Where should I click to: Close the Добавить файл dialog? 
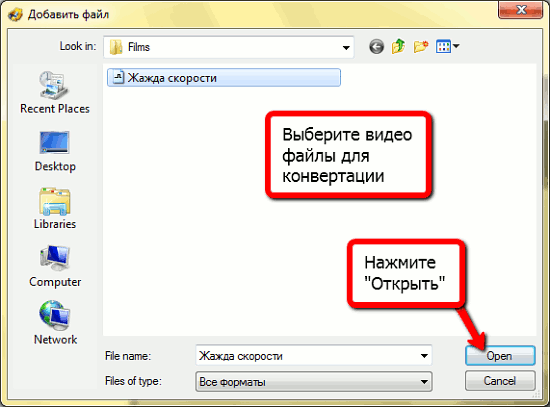pyautogui.click(x=521, y=9)
